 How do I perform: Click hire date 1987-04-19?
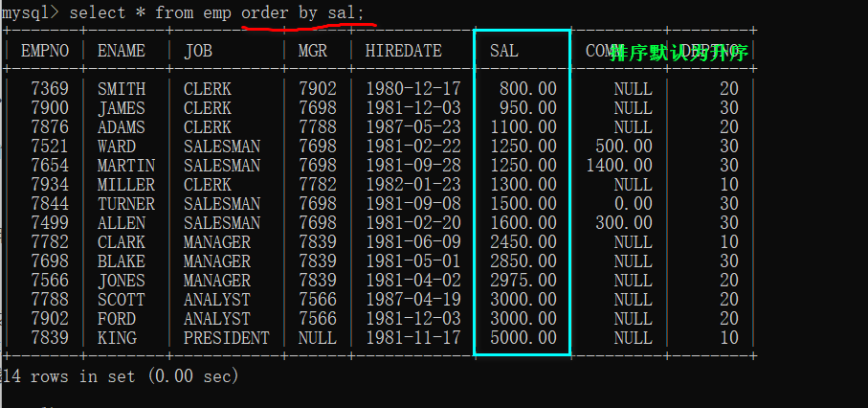point(413,300)
